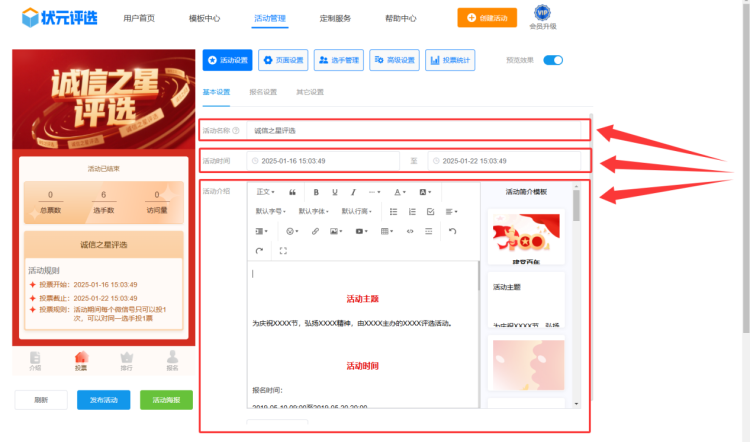This screenshot has height=442, width=750.
Task: Open the text color picker
Action: click(x=399, y=192)
